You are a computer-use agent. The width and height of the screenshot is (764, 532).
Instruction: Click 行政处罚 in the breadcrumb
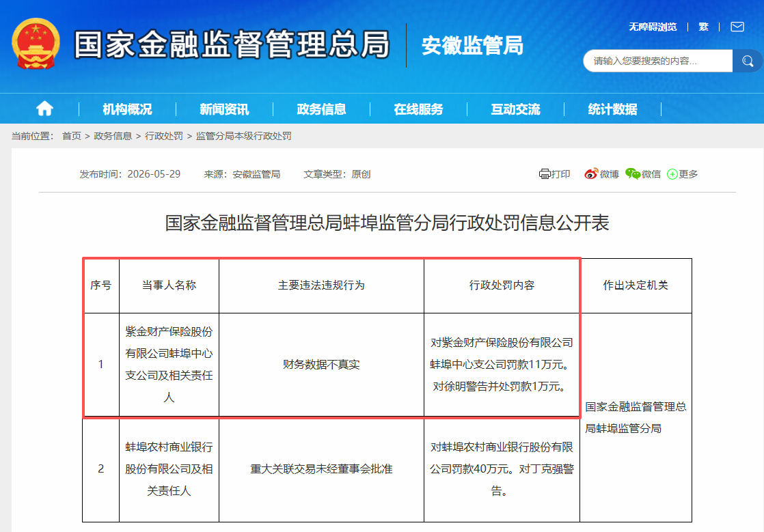point(164,136)
